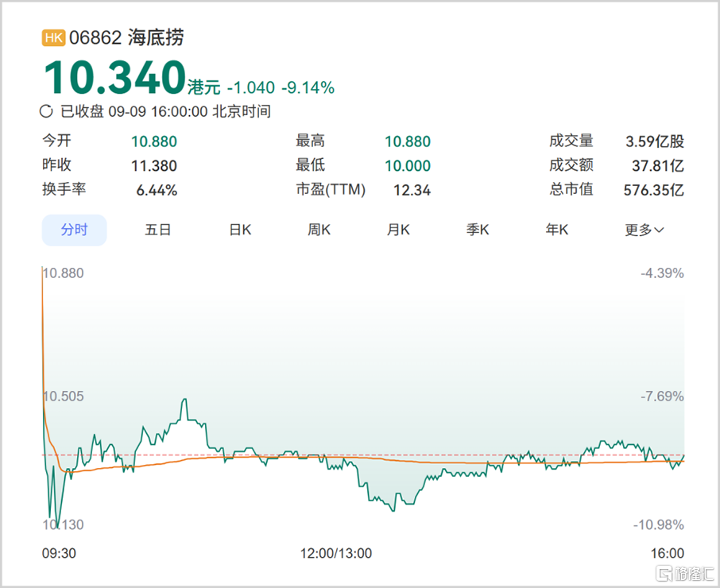720x588 pixels.
Task: Click the -4.39% axis label
Action: (662, 273)
